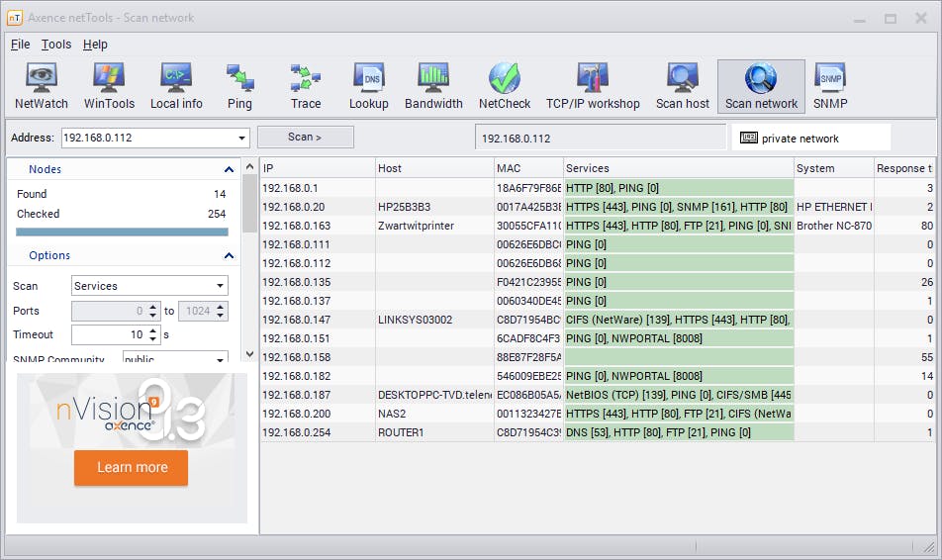The width and height of the screenshot is (942, 560).
Task: Click the Timeout input field
Action: tap(109, 334)
